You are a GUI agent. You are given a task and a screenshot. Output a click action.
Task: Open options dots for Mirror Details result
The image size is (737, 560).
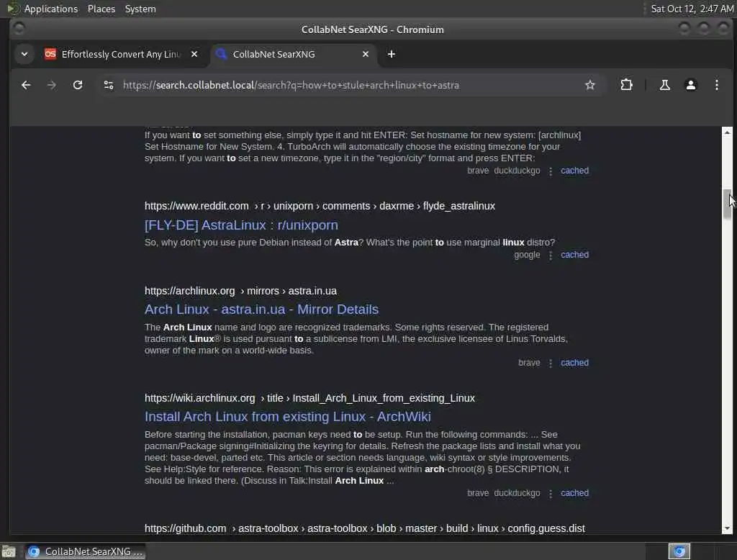(x=551, y=363)
